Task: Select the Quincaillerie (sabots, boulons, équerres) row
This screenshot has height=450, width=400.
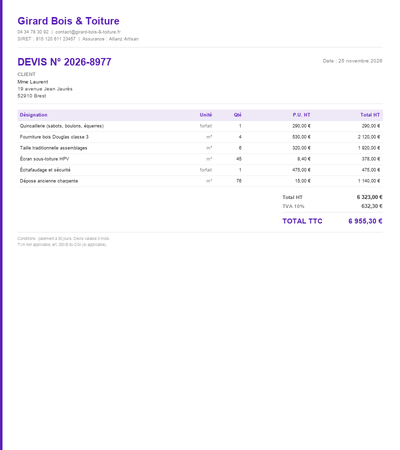Action: (200, 126)
